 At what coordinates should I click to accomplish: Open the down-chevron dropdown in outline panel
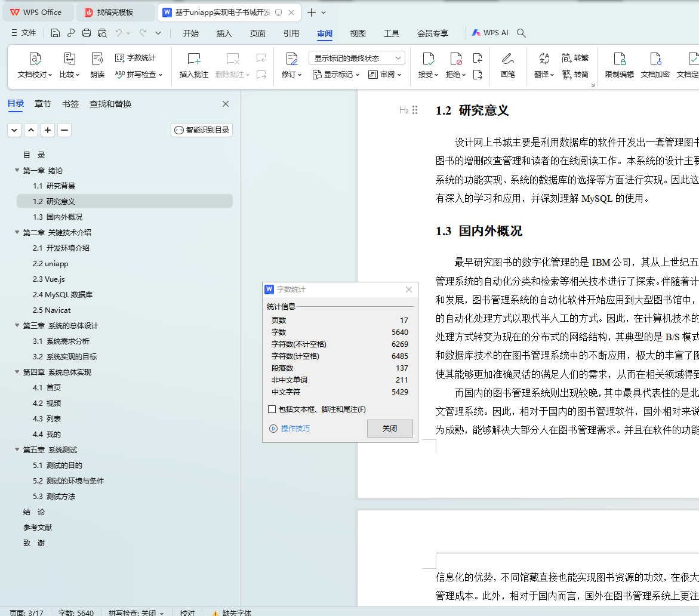pos(14,130)
